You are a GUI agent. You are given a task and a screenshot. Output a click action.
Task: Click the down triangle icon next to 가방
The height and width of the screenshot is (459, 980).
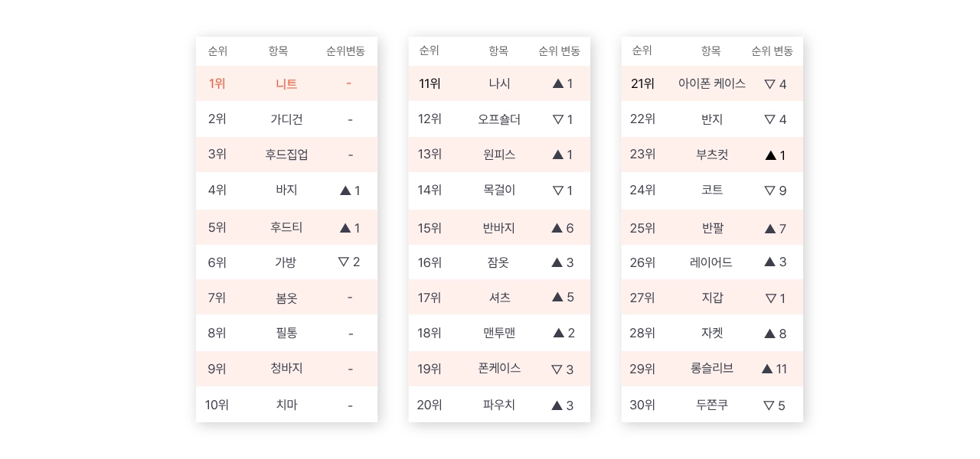click(344, 262)
